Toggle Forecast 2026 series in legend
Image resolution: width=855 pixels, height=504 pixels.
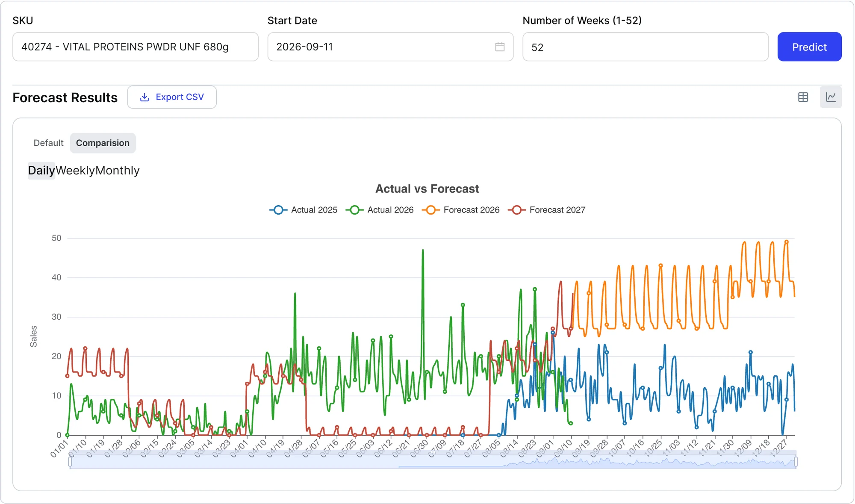(x=460, y=210)
